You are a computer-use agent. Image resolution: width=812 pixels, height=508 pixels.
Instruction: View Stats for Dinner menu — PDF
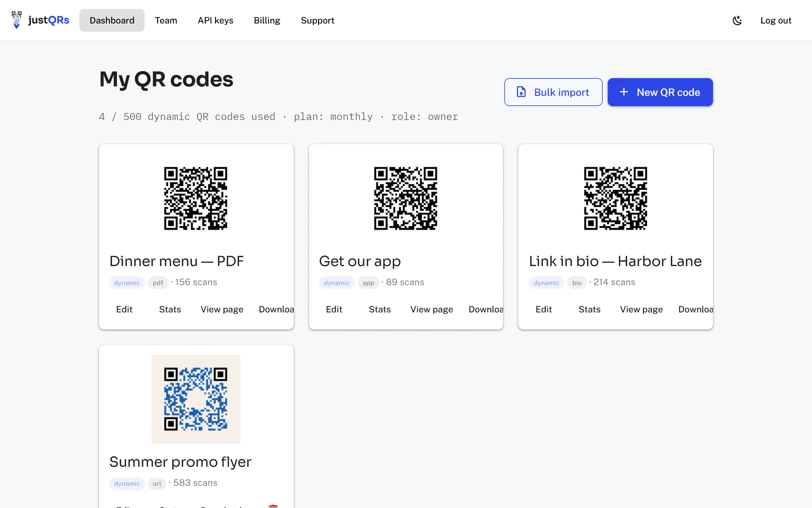170,310
